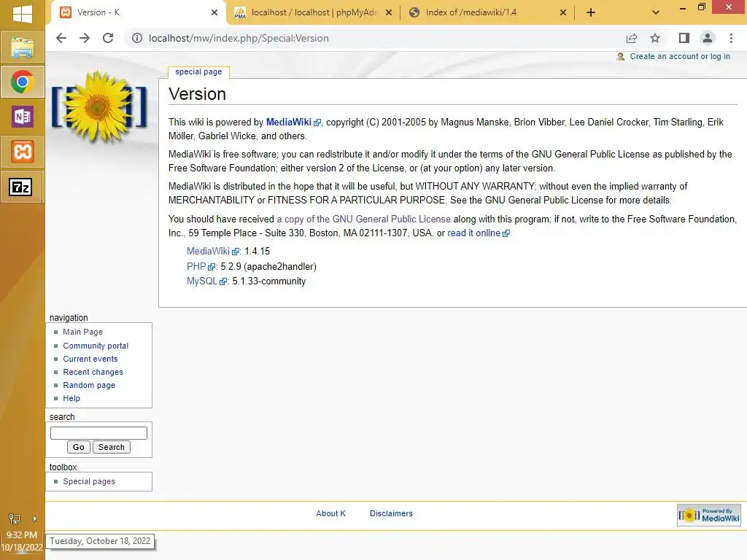The image size is (747, 560).
Task: Open the MySQL version link
Action: pos(202,281)
